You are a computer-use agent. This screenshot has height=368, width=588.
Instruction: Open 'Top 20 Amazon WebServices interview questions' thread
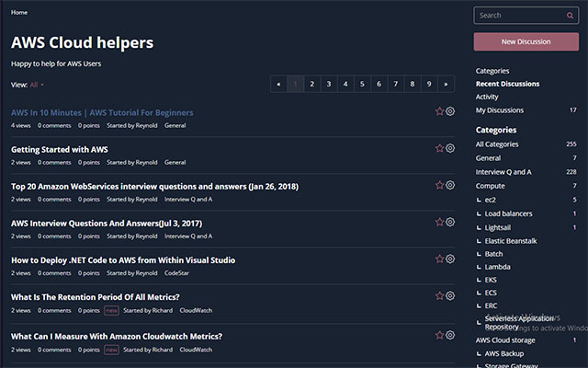click(x=154, y=187)
